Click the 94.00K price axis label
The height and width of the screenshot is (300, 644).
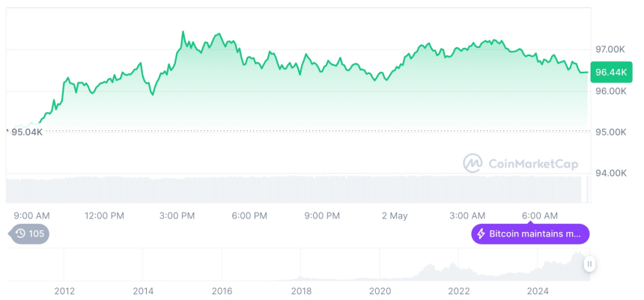click(610, 173)
